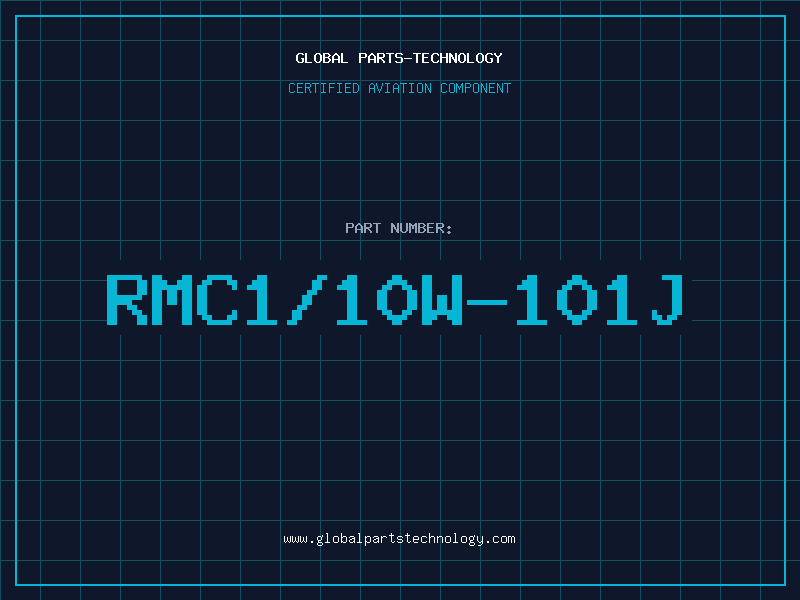The height and width of the screenshot is (600, 800).
Task: Click the word GLOBAL in the heading
Action: point(322,58)
